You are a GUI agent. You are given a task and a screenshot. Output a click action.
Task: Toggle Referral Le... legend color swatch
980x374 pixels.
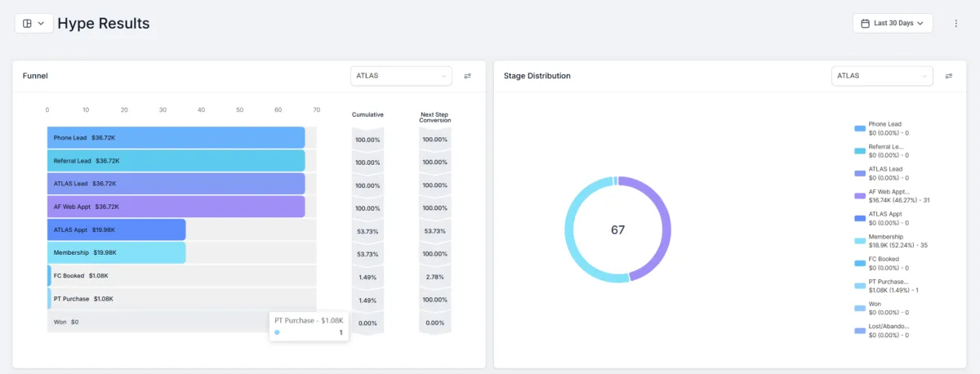tap(859, 151)
